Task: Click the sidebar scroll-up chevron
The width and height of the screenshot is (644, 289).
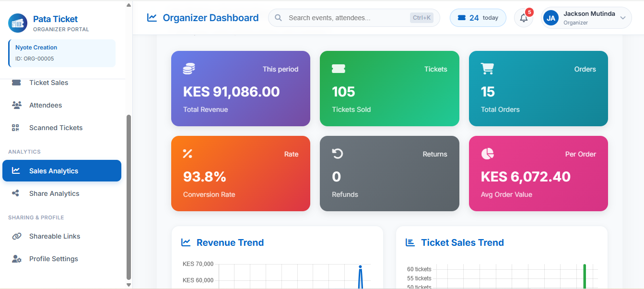Action: pyautogui.click(x=129, y=4)
